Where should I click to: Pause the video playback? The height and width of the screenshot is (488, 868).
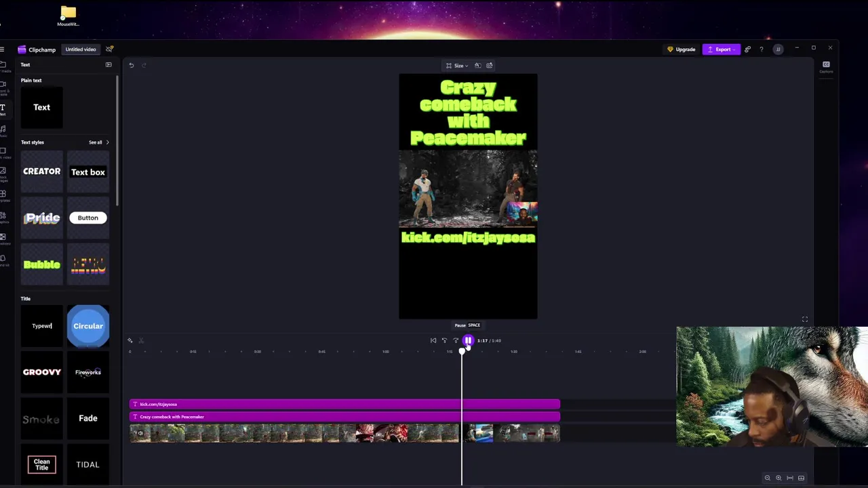pyautogui.click(x=468, y=341)
